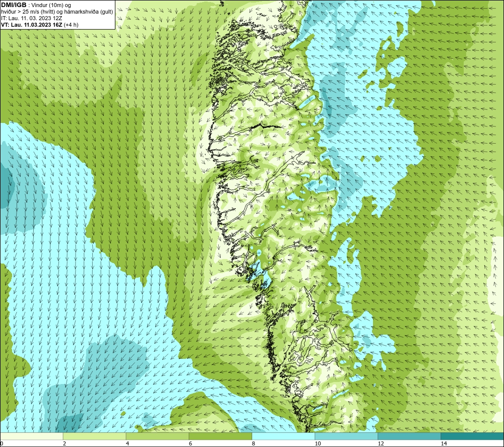Screen dimensions: 504x447
Task: Click the '4' scale label under the color bar
Action: point(128,443)
